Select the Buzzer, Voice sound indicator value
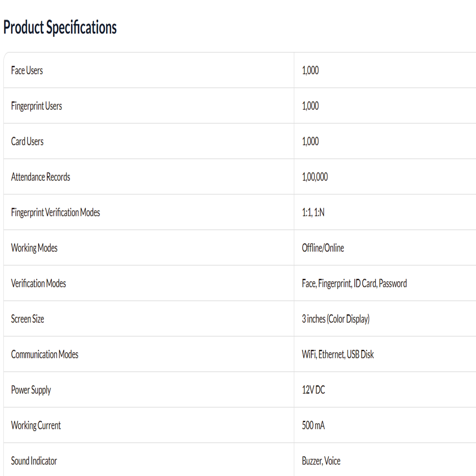Screen dimensions: 476x476 (321, 461)
